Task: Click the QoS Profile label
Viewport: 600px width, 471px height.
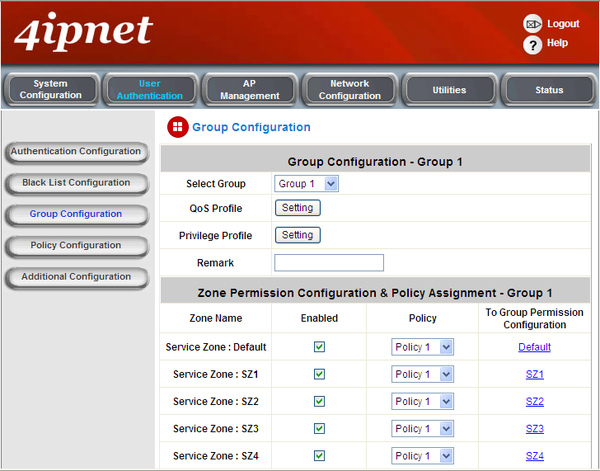Action: 216,209
